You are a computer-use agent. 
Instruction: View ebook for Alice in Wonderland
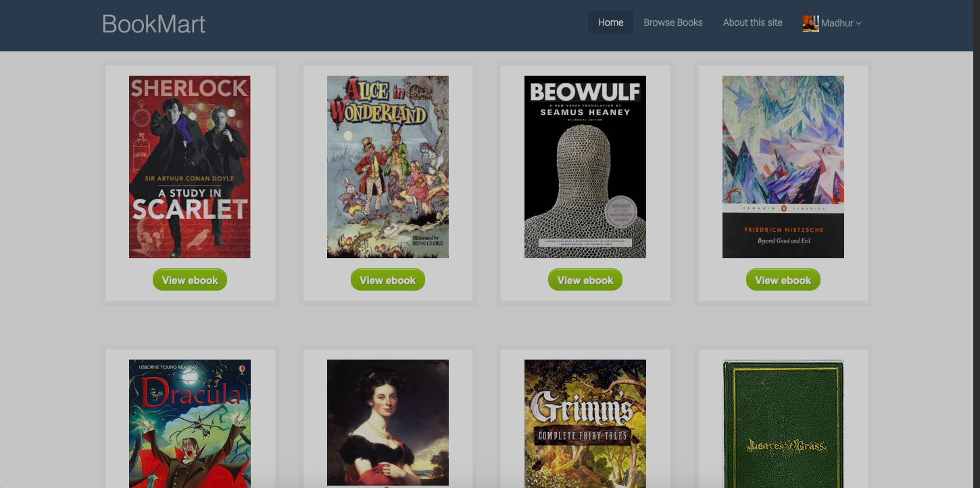point(388,280)
